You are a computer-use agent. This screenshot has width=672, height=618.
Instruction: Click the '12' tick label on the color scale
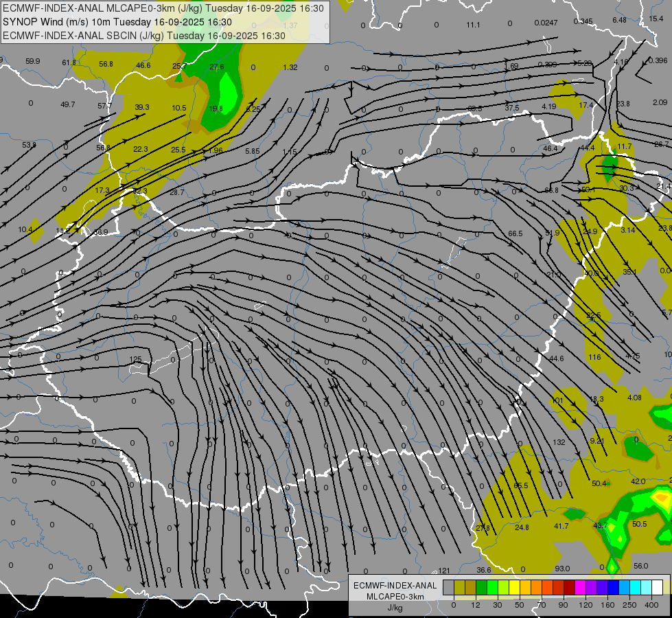pyautogui.click(x=476, y=605)
